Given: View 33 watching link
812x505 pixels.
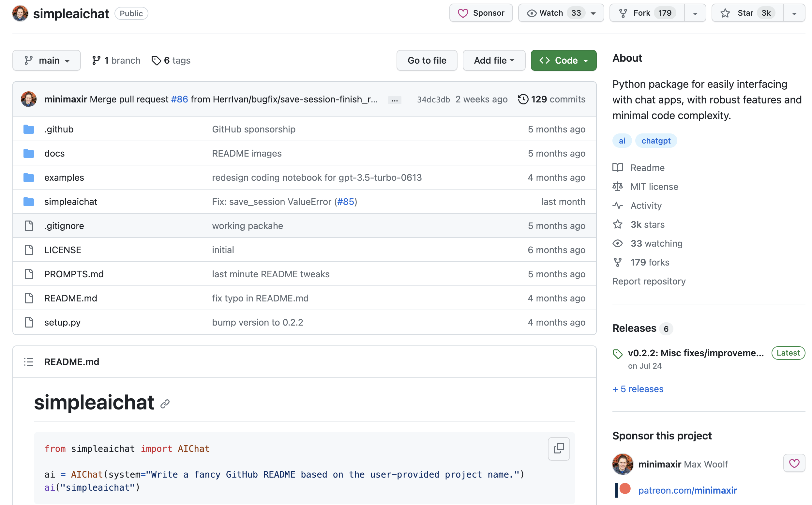Looking at the screenshot, I should tap(647, 243).
